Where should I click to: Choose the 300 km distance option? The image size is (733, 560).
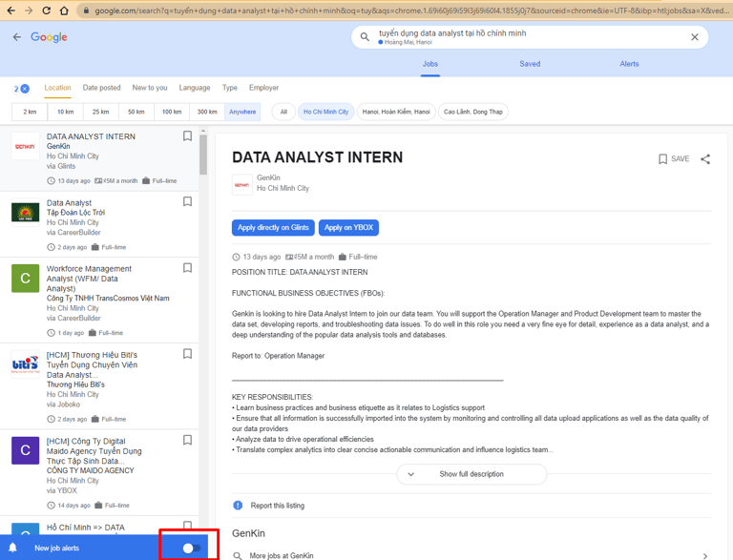tap(207, 112)
